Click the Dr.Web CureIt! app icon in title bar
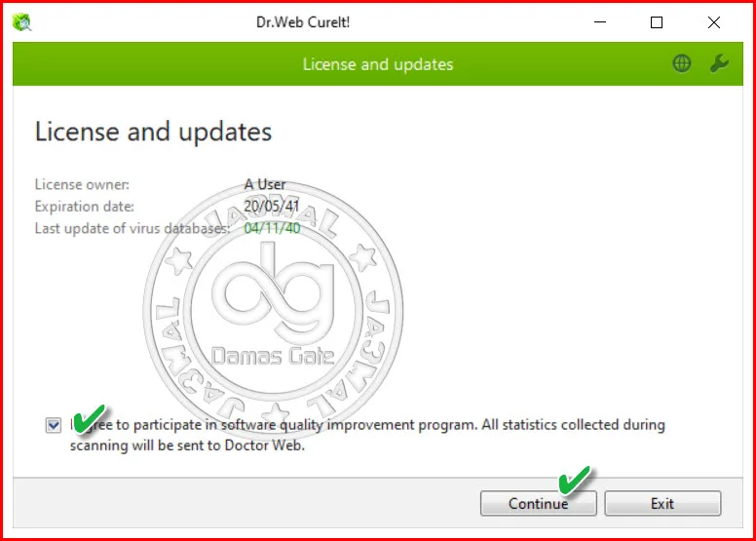Screen dimensions: 756x541 click(x=21, y=22)
